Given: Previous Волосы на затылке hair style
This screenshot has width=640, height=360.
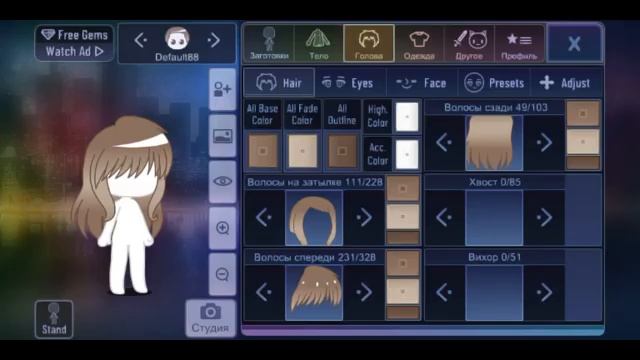Looking at the screenshot, I should click(x=264, y=218).
